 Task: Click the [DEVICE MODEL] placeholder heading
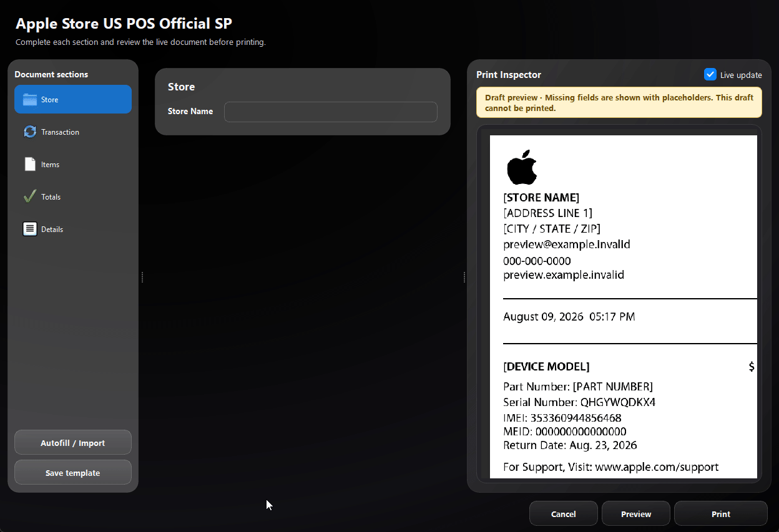[546, 367]
